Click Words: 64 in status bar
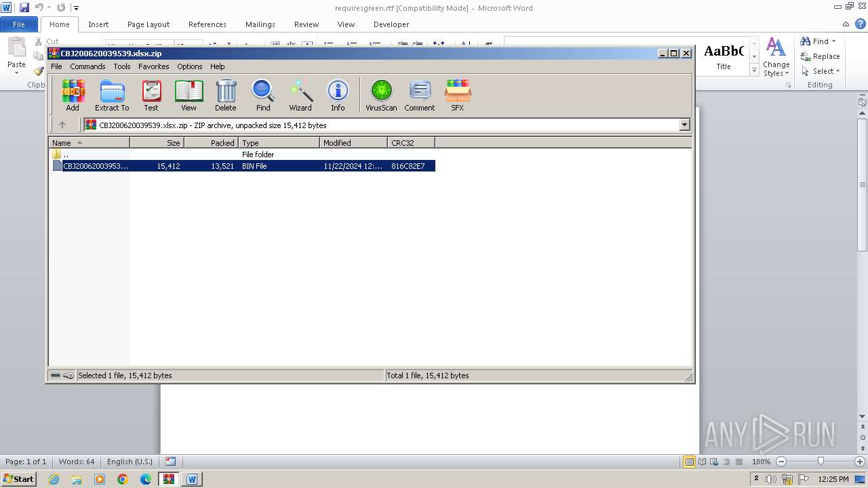Screen dimensions: 868x488 [77, 462]
